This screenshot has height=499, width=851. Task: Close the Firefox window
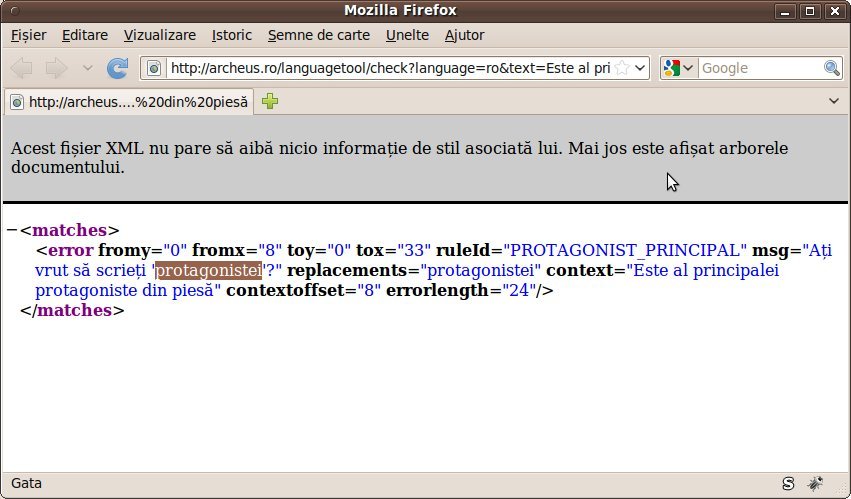coord(835,11)
